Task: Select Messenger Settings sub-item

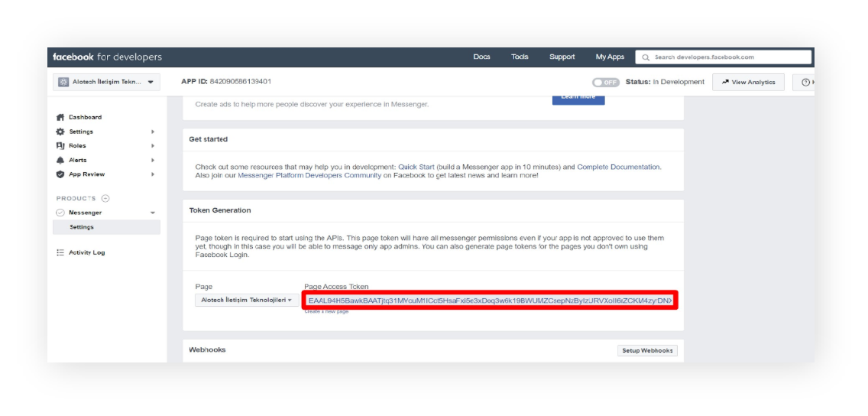Action: [106, 227]
